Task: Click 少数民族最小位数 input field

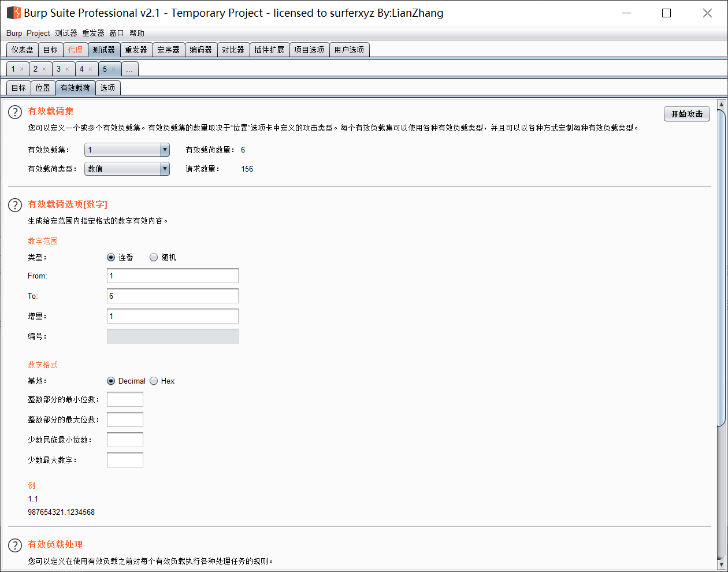Action: coord(125,440)
